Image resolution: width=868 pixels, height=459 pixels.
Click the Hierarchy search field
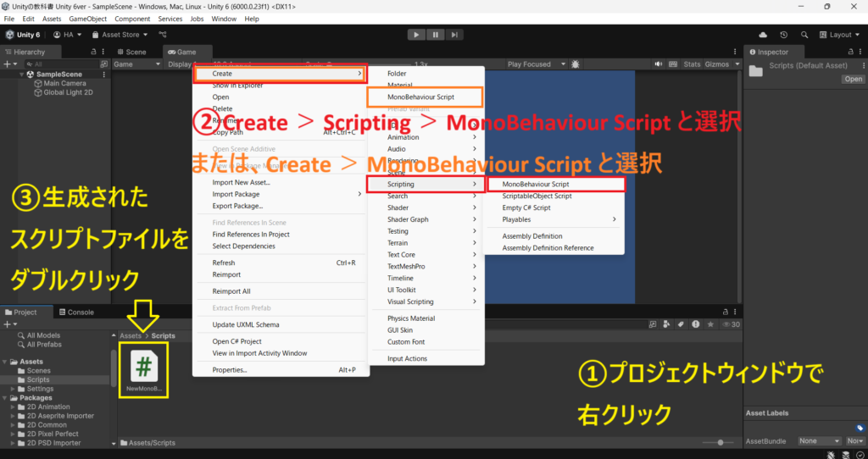pos(60,64)
